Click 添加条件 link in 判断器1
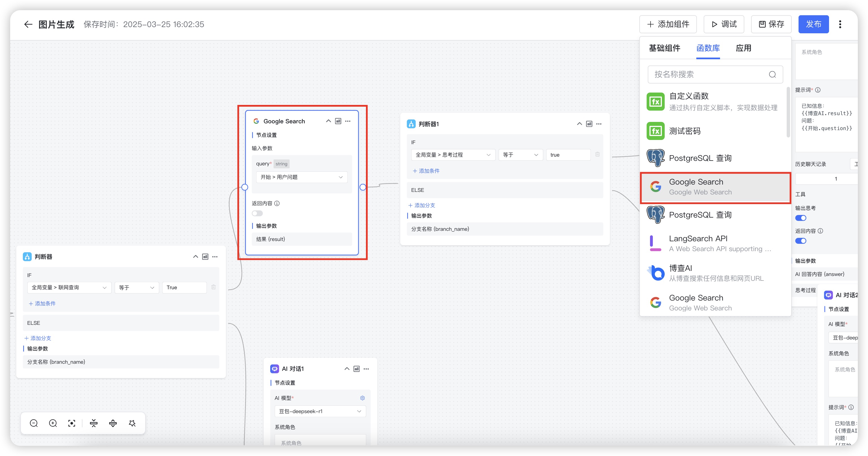This screenshot has height=456, width=868. tap(426, 171)
